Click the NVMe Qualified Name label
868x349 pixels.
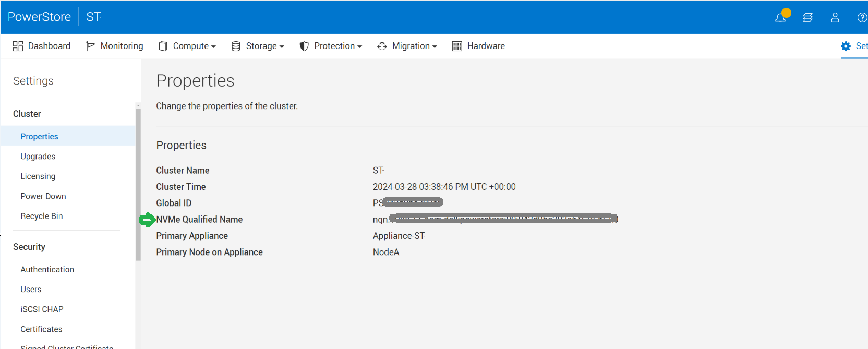coord(199,220)
